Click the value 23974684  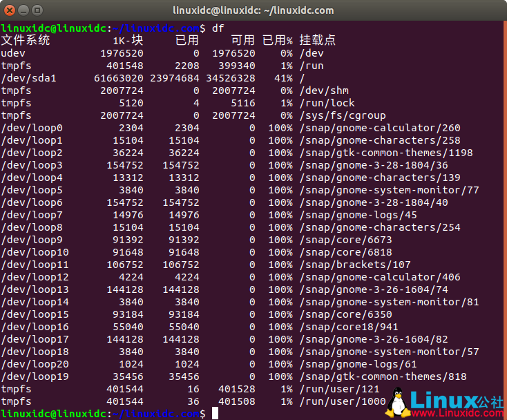pyautogui.click(x=175, y=78)
